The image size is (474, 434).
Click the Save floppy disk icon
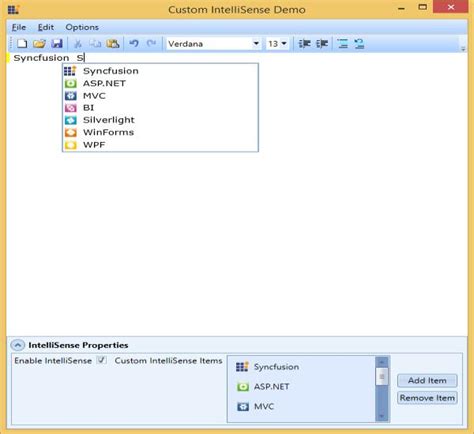[x=57, y=44]
